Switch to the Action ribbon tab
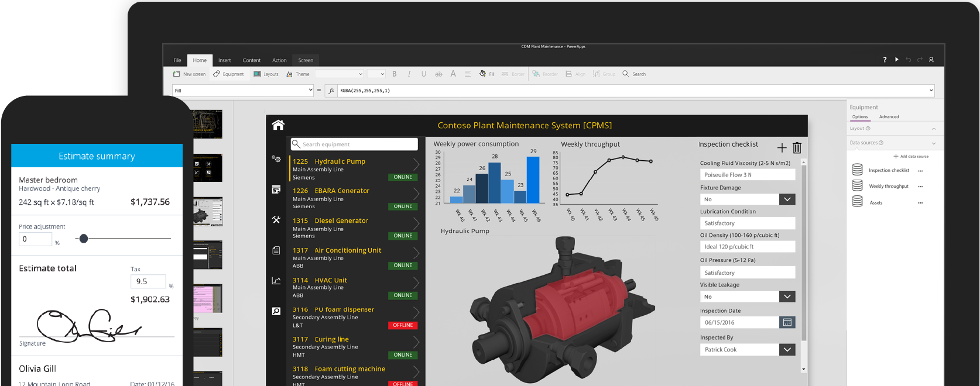This screenshot has height=386, width=980. click(279, 60)
